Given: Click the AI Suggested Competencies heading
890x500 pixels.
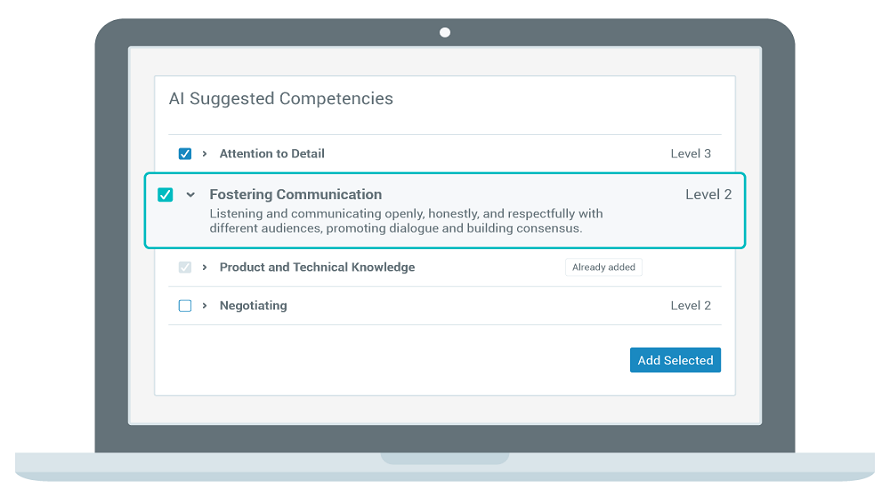Looking at the screenshot, I should (281, 99).
